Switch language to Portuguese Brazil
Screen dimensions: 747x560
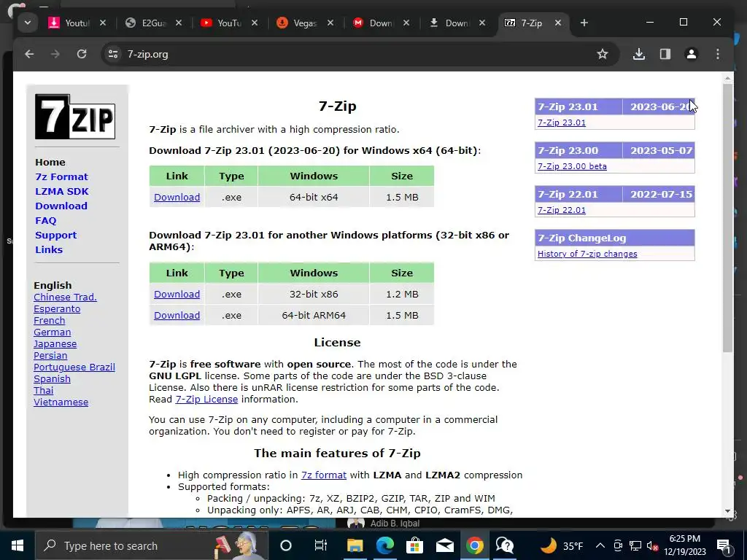click(74, 367)
